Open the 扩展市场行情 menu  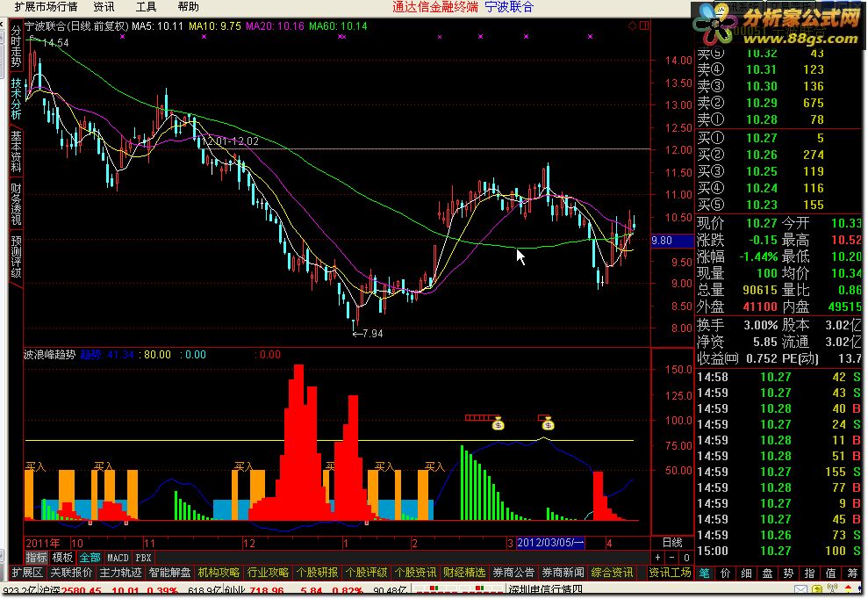click(x=46, y=7)
